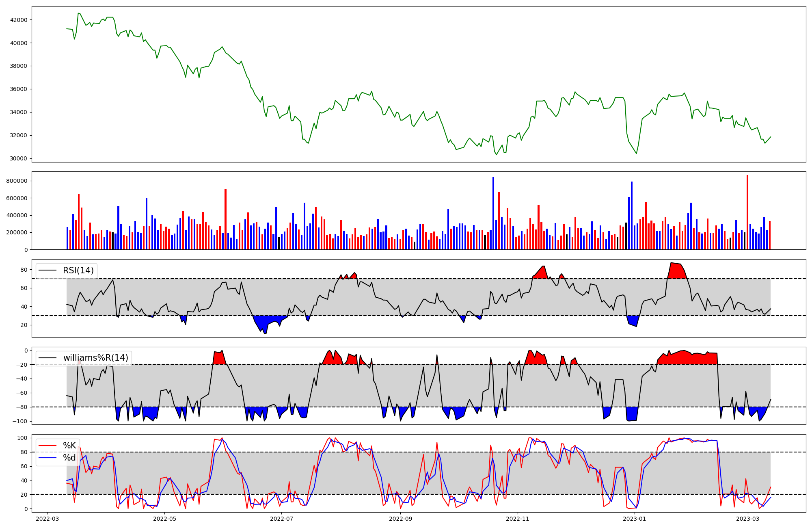This screenshot has width=812, height=528.
Task: Click the 2022-05 date tick label
Action: (164, 519)
